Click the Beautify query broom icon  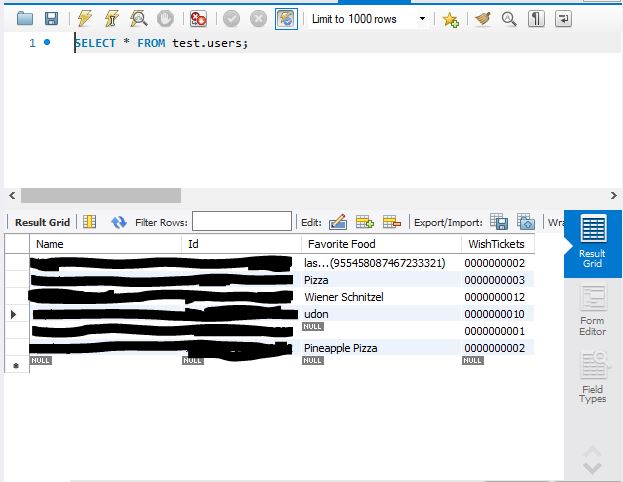(x=484, y=19)
